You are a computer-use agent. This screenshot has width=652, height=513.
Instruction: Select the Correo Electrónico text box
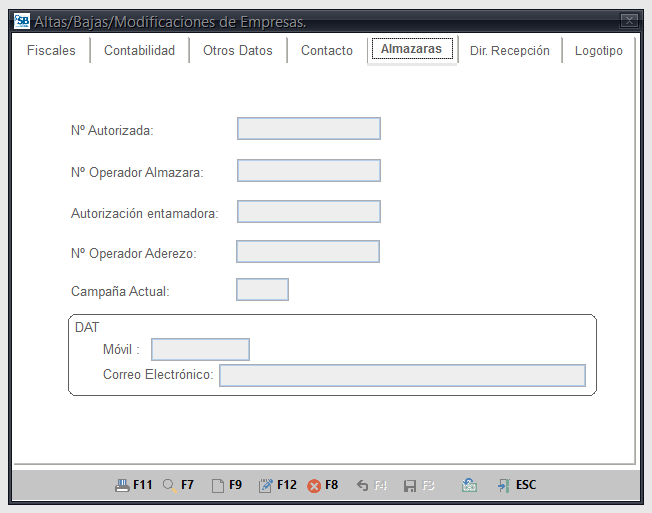tap(402, 375)
